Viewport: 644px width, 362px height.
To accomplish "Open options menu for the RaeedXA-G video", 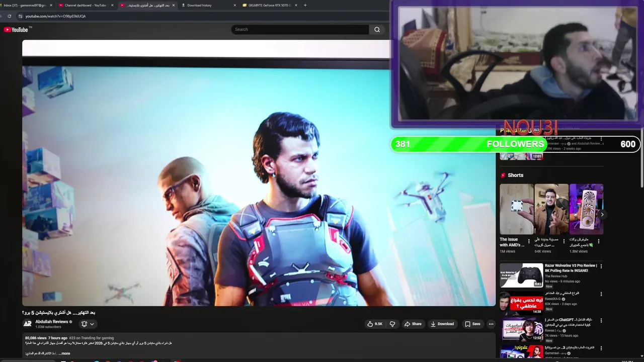I will (601, 294).
